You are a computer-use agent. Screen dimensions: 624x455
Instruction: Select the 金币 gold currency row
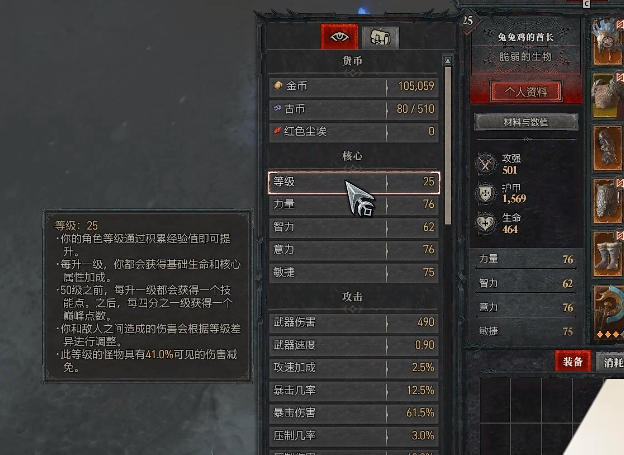click(354, 86)
